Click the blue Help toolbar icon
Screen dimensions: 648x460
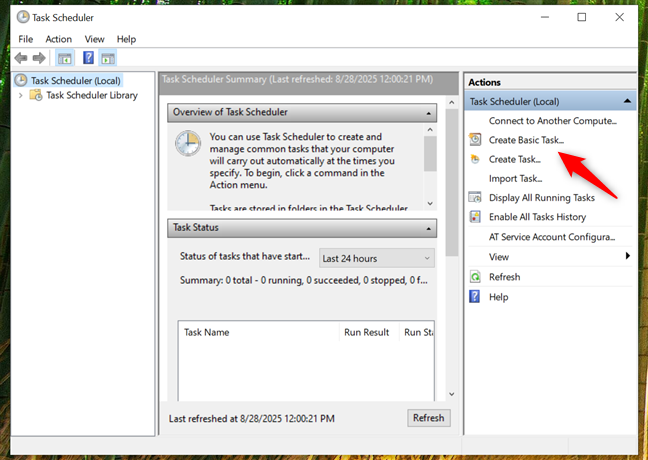tap(88, 57)
